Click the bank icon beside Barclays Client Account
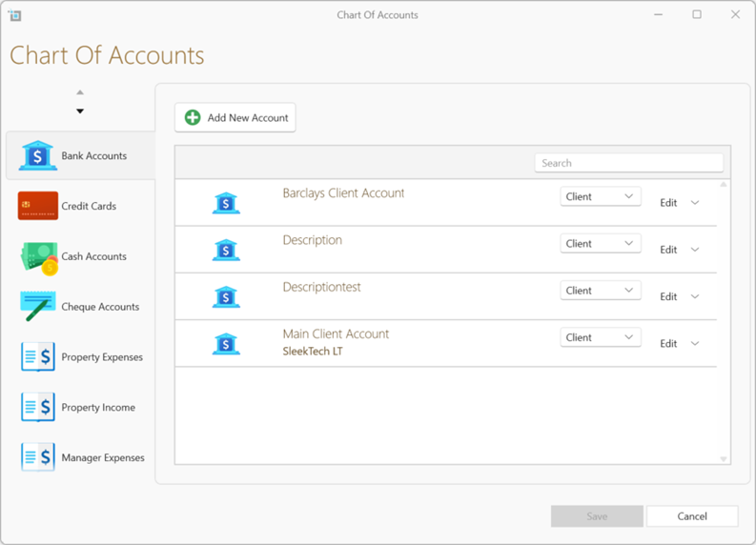The image size is (756, 545). click(226, 203)
